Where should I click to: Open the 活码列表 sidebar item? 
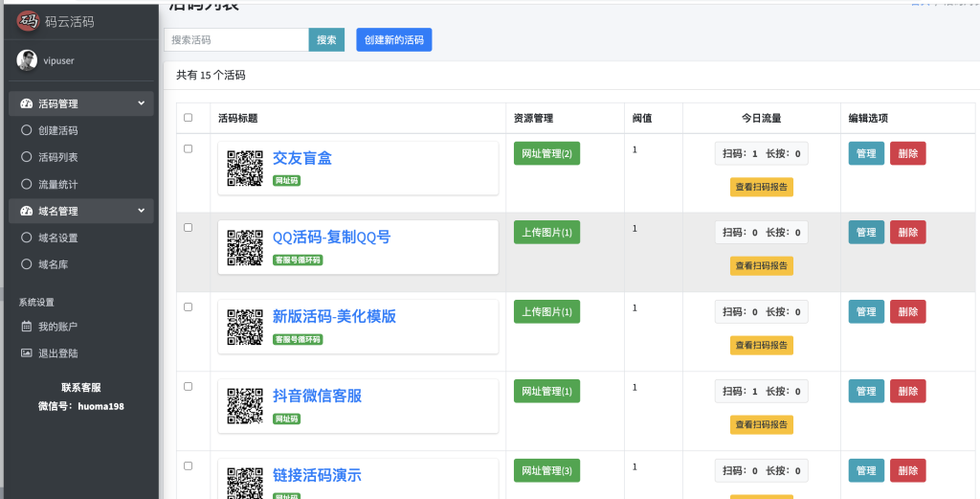click(81, 157)
